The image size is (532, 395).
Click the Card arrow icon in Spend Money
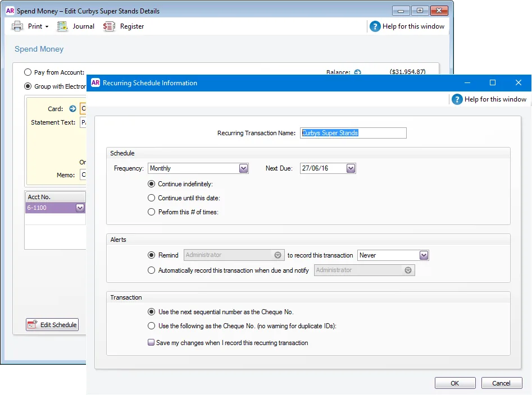click(x=72, y=109)
